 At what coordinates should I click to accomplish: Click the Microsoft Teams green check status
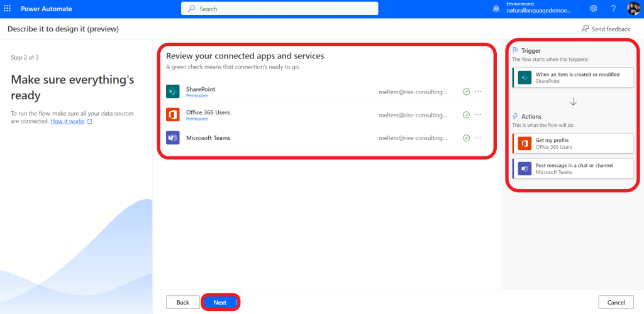pos(466,138)
